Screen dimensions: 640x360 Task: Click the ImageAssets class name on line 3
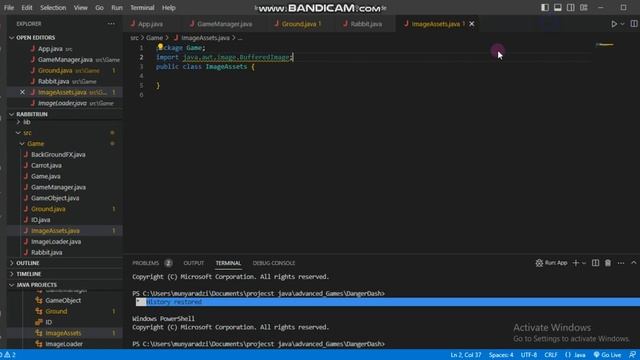226,67
